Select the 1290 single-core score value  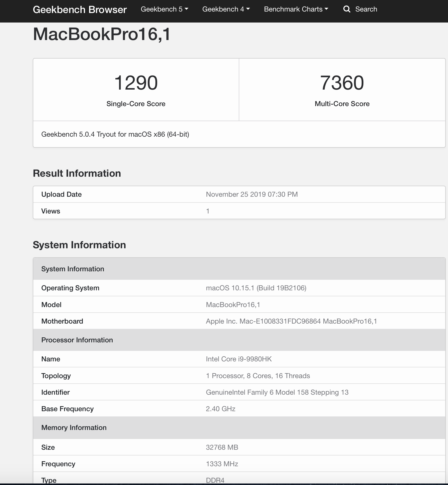[136, 83]
